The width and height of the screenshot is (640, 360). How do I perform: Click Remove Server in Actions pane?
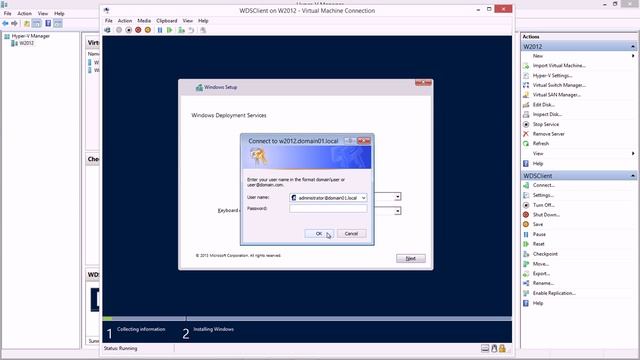549,134
